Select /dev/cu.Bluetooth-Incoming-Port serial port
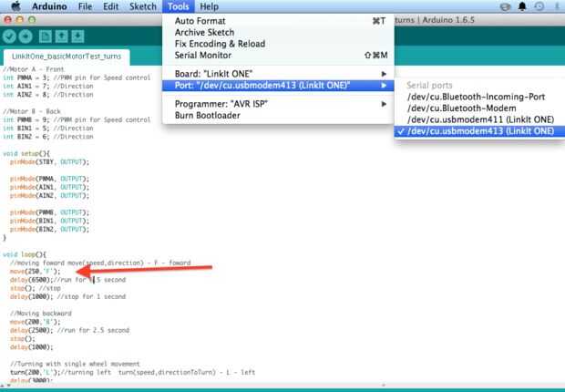 tap(479, 97)
